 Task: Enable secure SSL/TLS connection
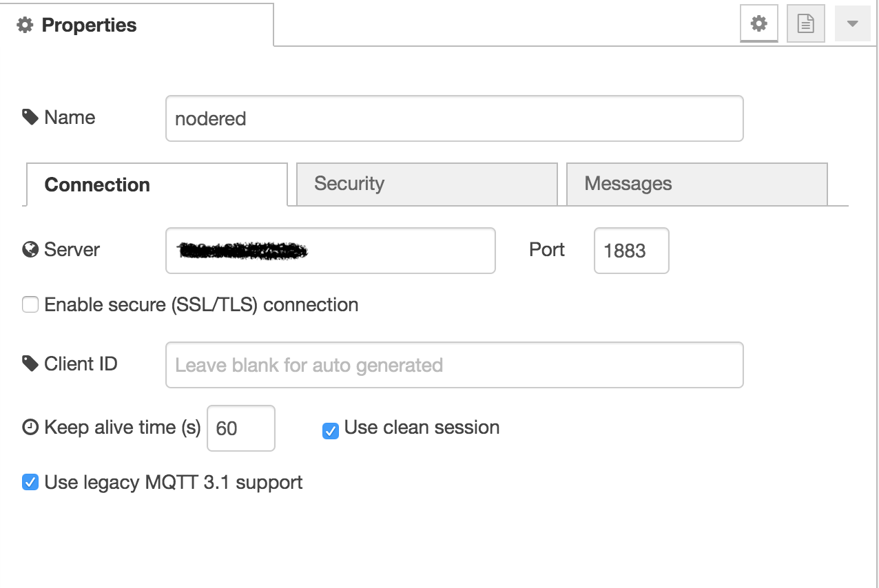point(30,304)
